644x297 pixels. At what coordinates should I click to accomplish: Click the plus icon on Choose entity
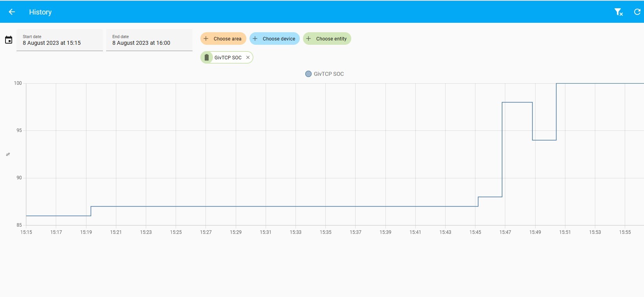pos(308,38)
